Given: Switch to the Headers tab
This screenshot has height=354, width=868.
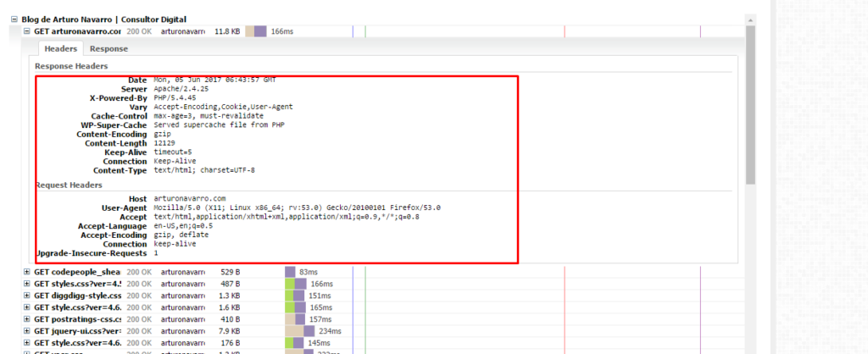Looking at the screenshot, I should click(61, 48).
